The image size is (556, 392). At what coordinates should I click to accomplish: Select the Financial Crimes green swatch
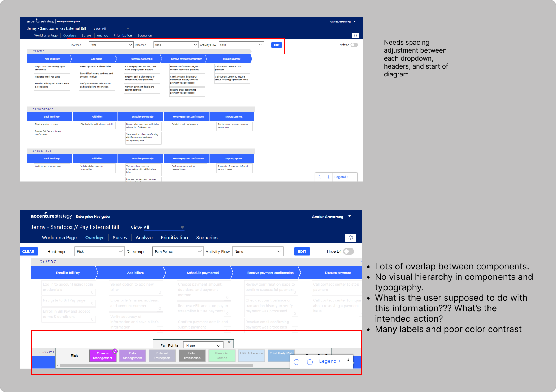[222, 356]
